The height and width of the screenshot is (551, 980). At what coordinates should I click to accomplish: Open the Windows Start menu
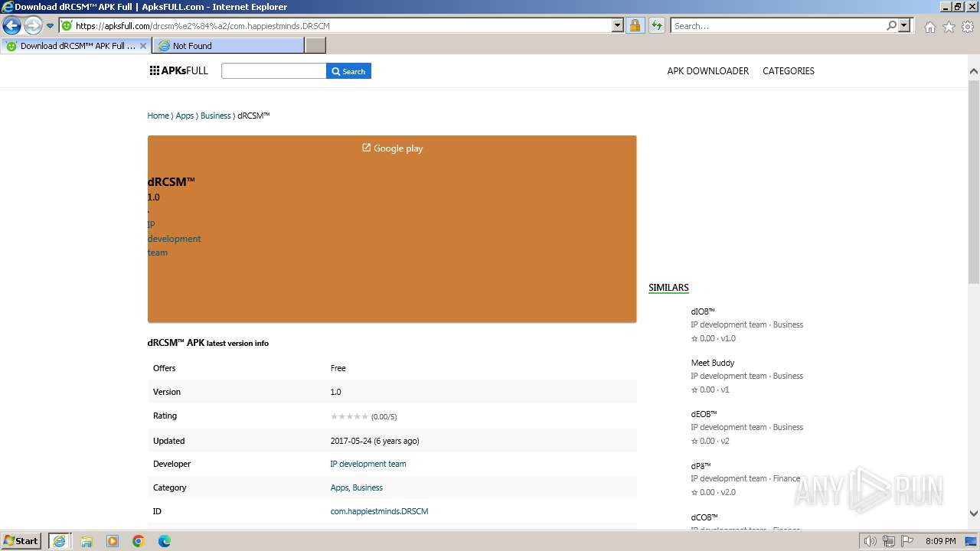21,541
